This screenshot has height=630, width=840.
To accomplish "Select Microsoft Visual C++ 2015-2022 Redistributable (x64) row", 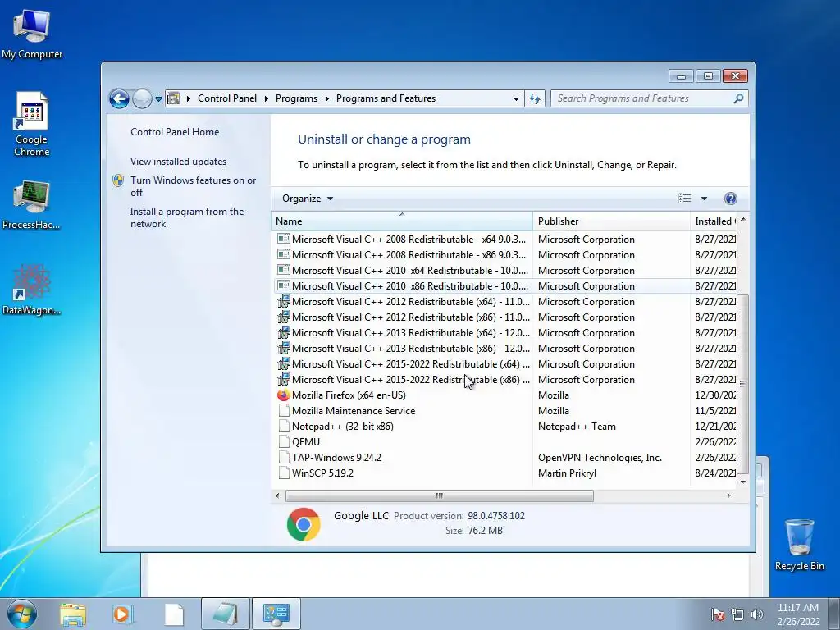I will pyautogui.click(x=505, y=363).
